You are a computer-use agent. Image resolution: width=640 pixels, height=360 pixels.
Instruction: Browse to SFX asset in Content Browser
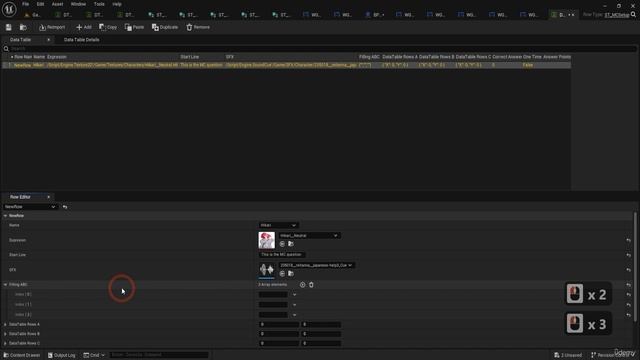(291, 273)
